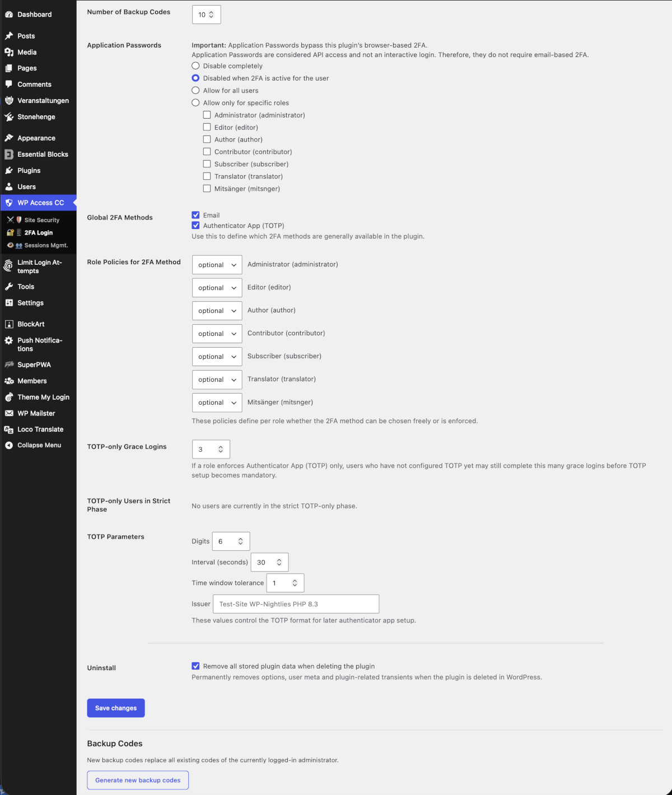Uncheck Email 2FA method
The height and width of the screenshot is (795, 672).
click(195, 215)
